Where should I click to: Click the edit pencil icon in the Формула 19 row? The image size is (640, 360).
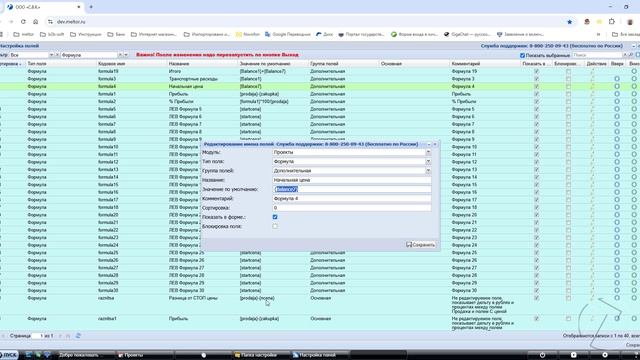(x=592, y=71)
